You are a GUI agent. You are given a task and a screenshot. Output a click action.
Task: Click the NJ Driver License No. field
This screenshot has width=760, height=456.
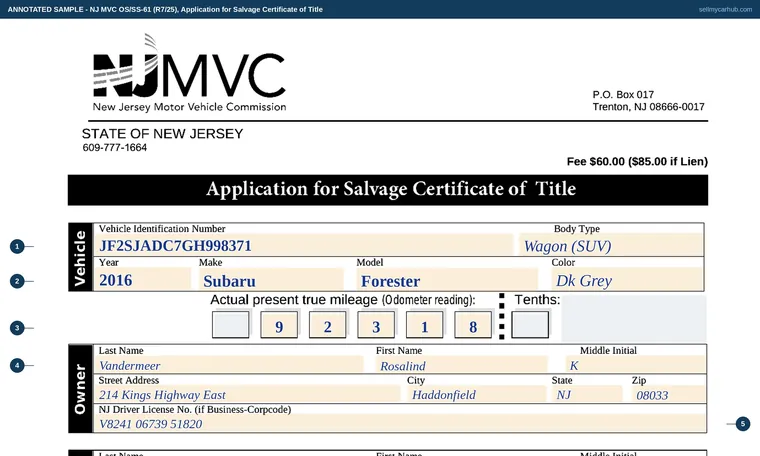tap(400, 424)
